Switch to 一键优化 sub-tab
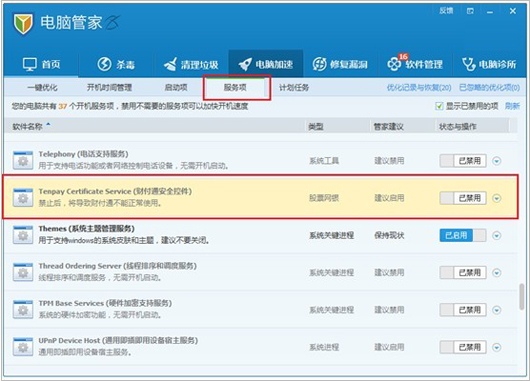 (42, 88)
